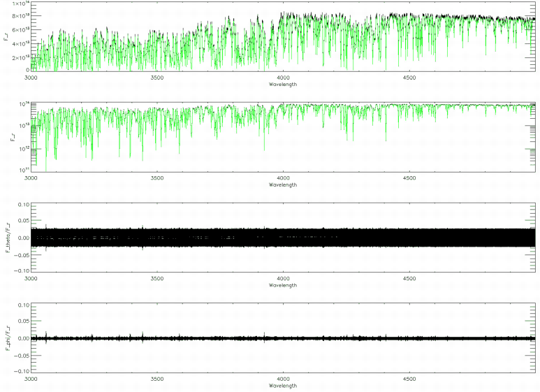540x392 pixels.
Task: Click the 4000 tick label on the F_theta/F_r plot
Action: pos(282,279)
